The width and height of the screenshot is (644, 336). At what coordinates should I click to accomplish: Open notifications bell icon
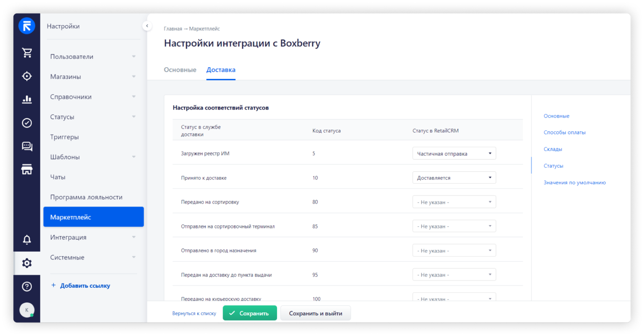pos(27,240)
